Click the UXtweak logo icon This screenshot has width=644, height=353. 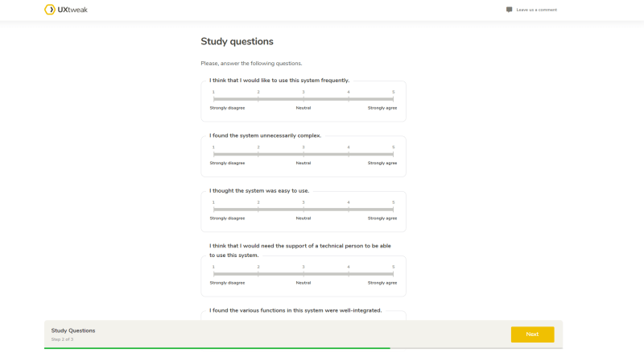coord(50,10)
